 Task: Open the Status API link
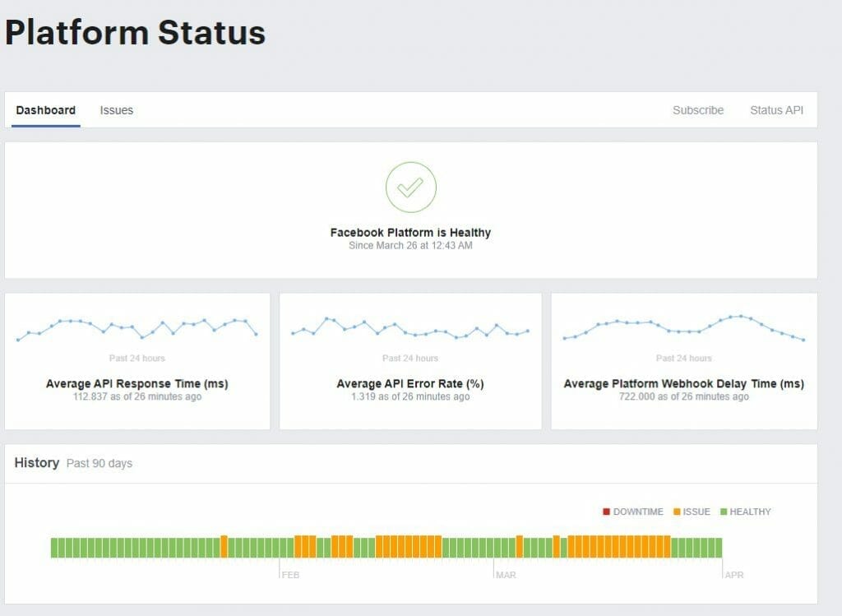(x=775, y=109)
